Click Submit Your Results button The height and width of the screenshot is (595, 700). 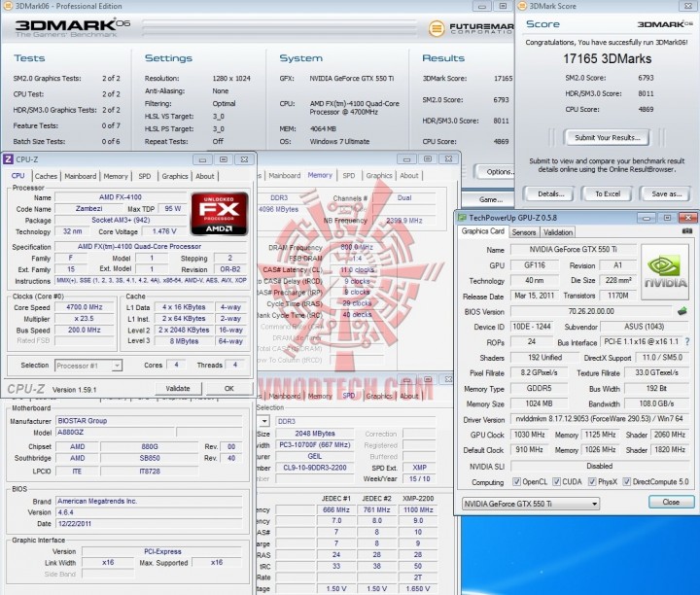[x=607, y=137]
